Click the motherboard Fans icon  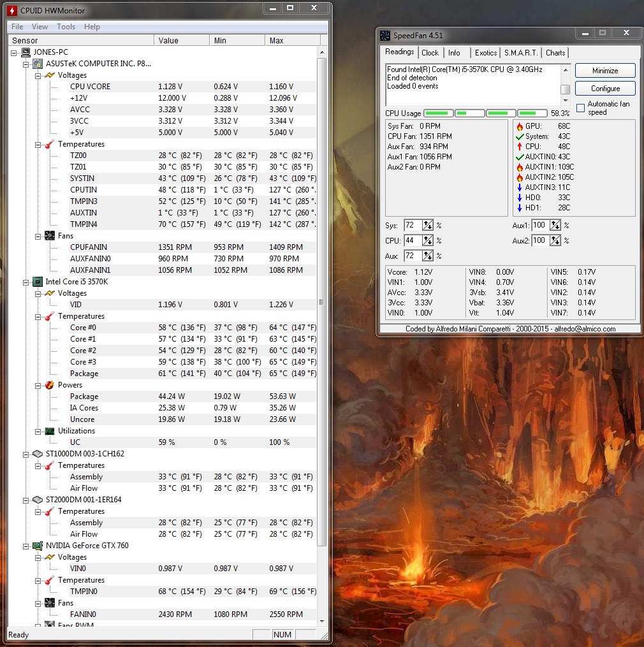coord(50,236)
